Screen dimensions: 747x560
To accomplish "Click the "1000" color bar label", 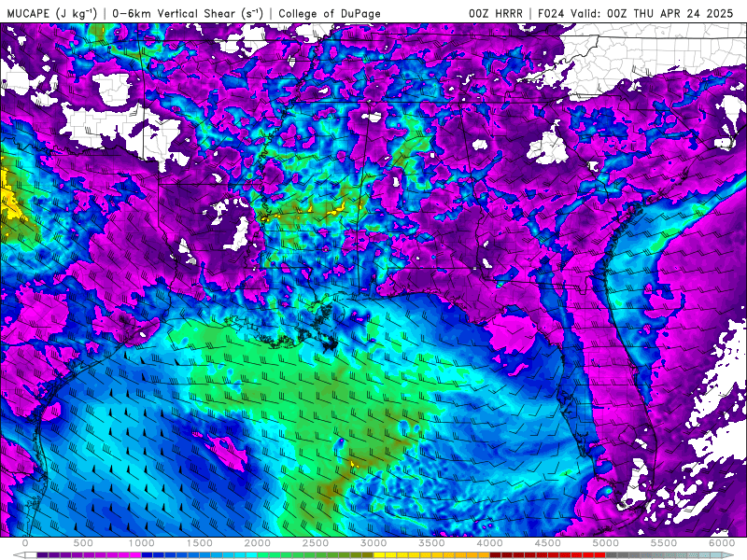I will [142, 543].
